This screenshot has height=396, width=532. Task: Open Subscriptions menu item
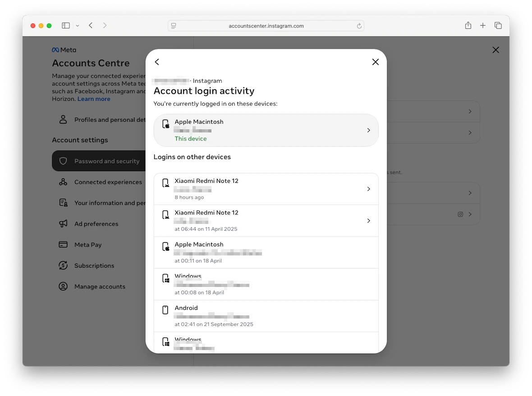pyautogui.click(x=99, y=265)
